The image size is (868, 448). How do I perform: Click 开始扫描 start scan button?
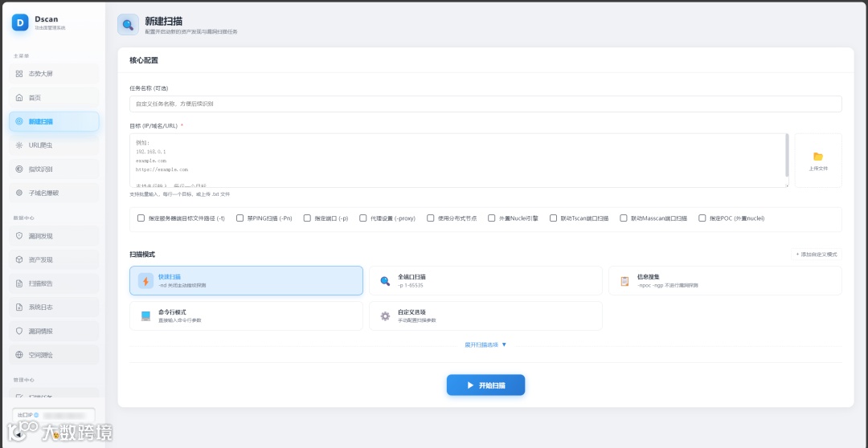point(485,385)
